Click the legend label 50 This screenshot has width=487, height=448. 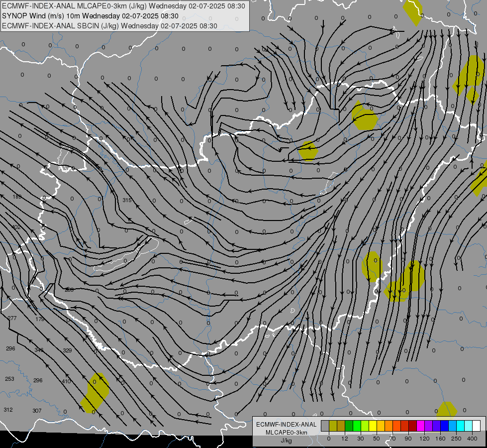click(377, 439)
